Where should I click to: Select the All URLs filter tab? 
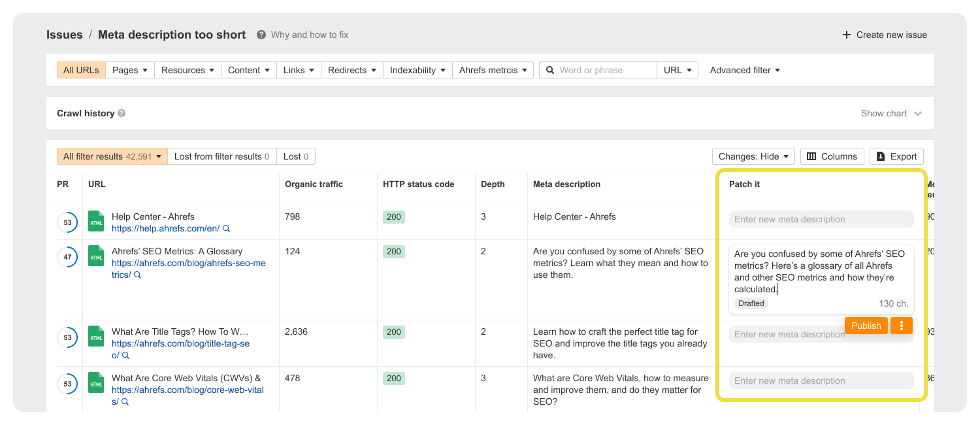(80, 69)
